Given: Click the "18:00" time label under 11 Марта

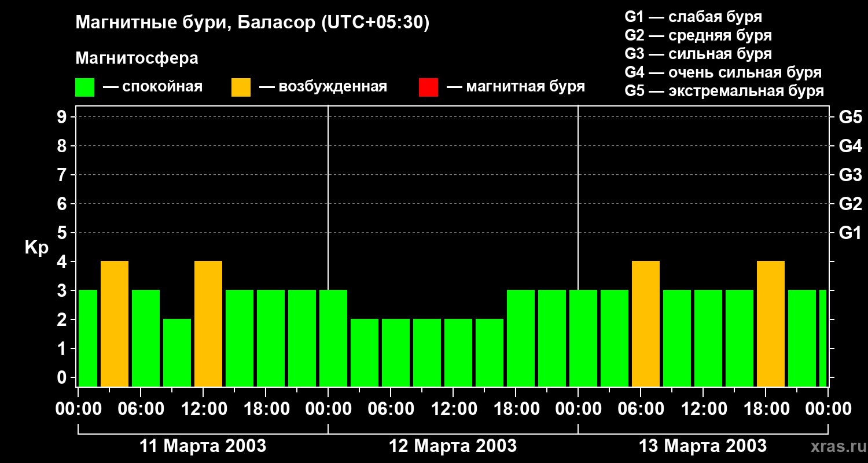Looking at the screenshot, I should [266, 409].
